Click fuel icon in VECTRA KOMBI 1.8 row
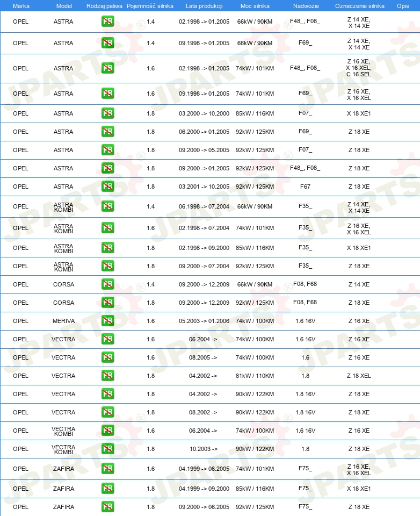420x516 pixels. pyautogui.click(x=108, y=448)
